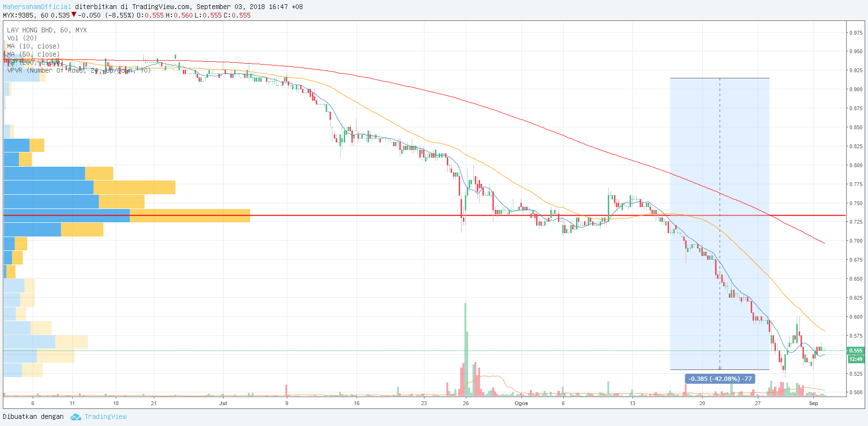Screen dimensions: 868x426
Task: Click the 12:49 bar countdown tag
Action: (x=856, y=359)
